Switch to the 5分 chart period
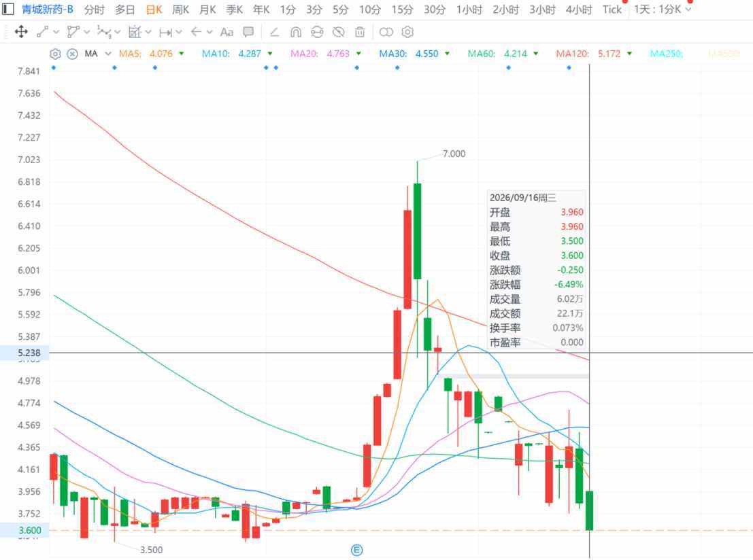 [x=341, y=10]
